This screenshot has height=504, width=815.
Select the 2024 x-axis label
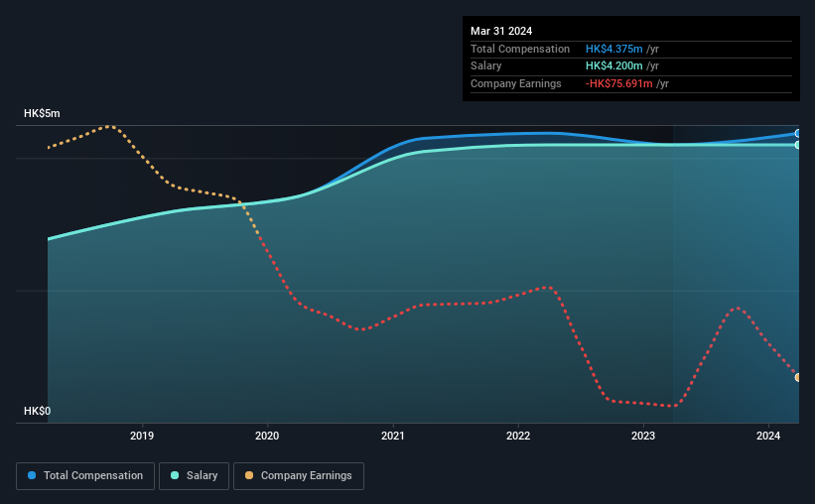(x=768, y=436)
